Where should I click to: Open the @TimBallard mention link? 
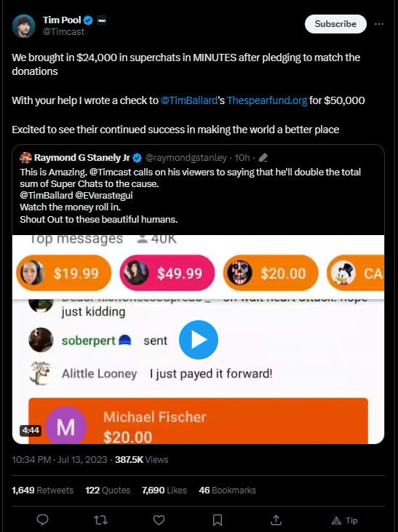pyautogui.click(x=189, y=100)
